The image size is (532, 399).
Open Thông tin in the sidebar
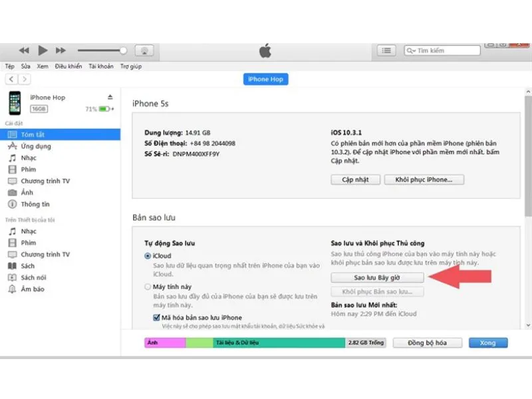[x=35, y=204]
